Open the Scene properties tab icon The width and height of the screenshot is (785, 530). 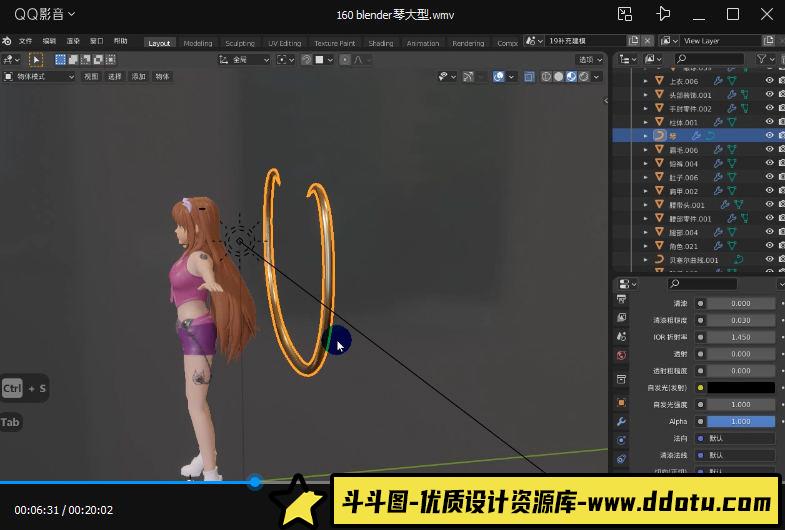pos(622,336)
